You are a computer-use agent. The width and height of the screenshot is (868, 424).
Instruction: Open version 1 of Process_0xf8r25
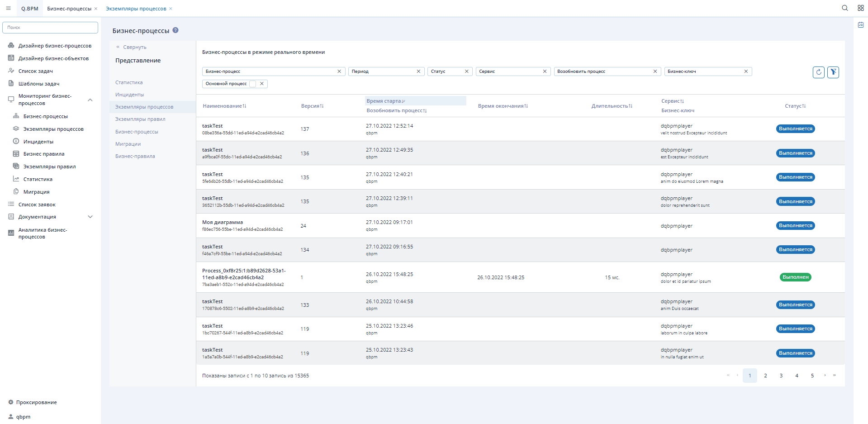(302, 277)
